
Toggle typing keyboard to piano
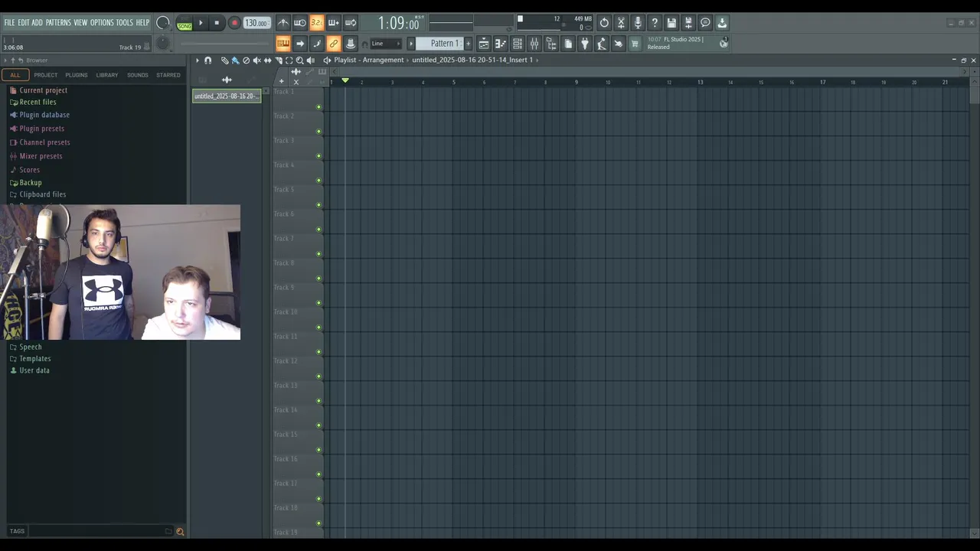[x=283, y=44]
